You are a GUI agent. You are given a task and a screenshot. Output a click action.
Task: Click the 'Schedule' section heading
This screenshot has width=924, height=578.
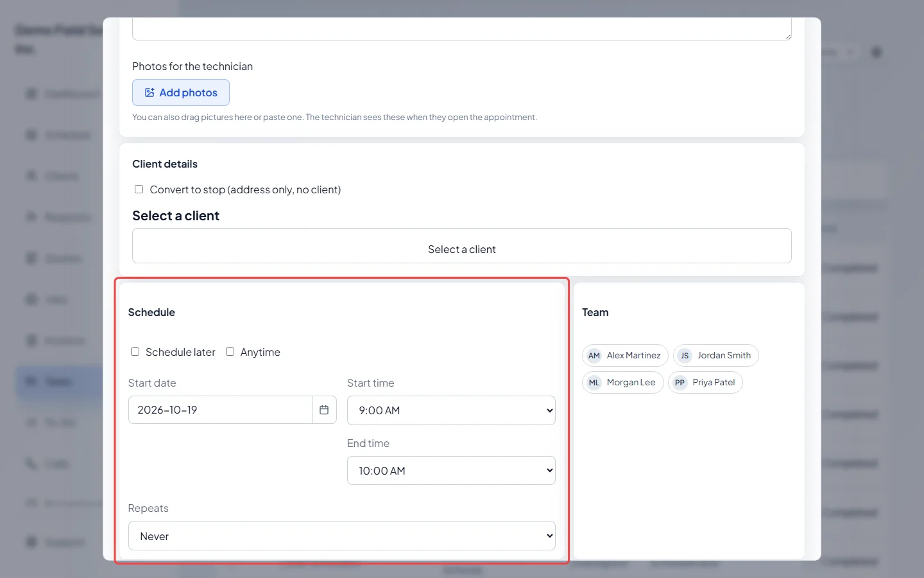pyautogui.click(x=151, y=312)
